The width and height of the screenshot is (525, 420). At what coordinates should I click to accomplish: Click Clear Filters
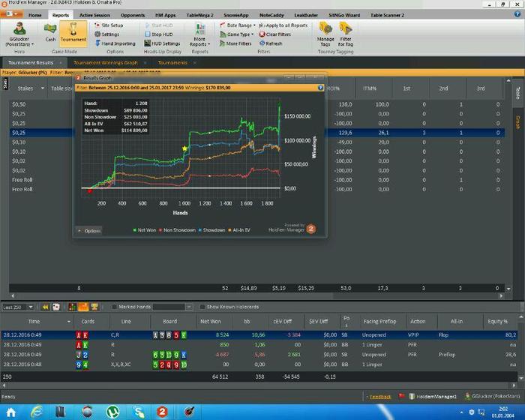275,34
